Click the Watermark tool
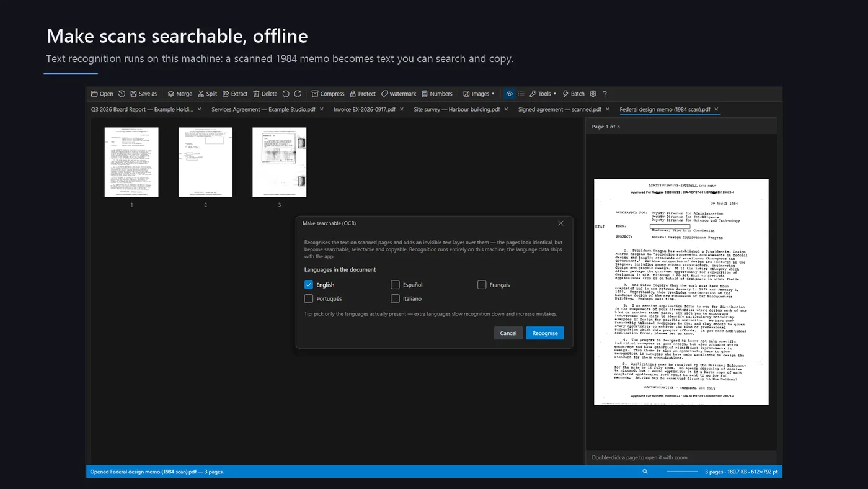The image size is (868, 489). (x=399, y=94)
